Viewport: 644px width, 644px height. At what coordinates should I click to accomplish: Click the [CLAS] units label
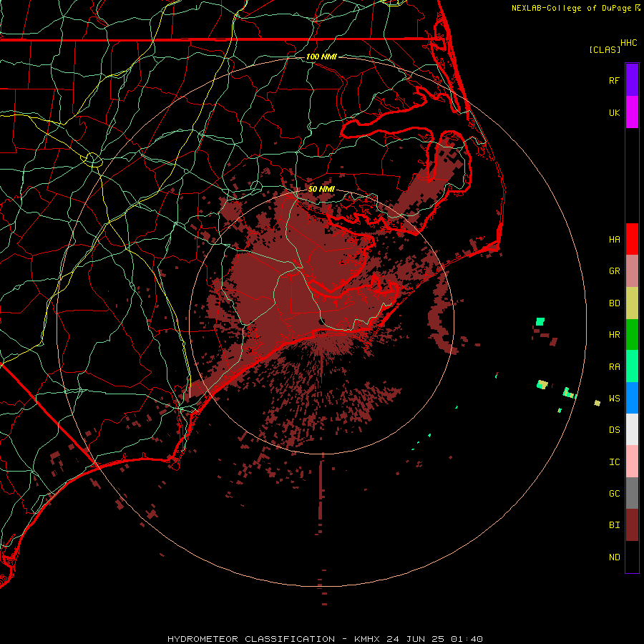(x=605, y=49)
